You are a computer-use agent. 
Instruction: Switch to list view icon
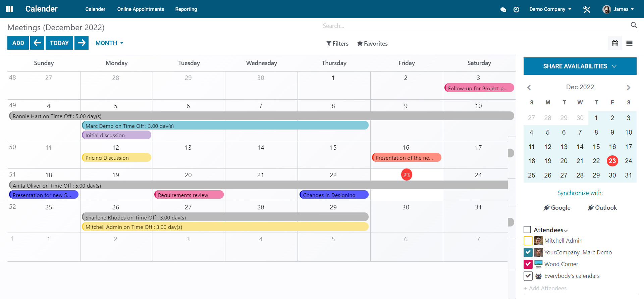(629, 43)
